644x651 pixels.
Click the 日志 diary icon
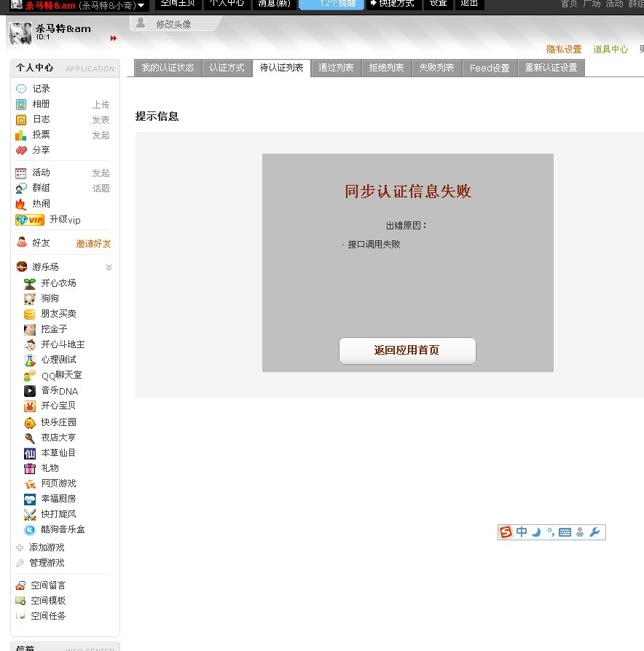click(x=21, y=119)
